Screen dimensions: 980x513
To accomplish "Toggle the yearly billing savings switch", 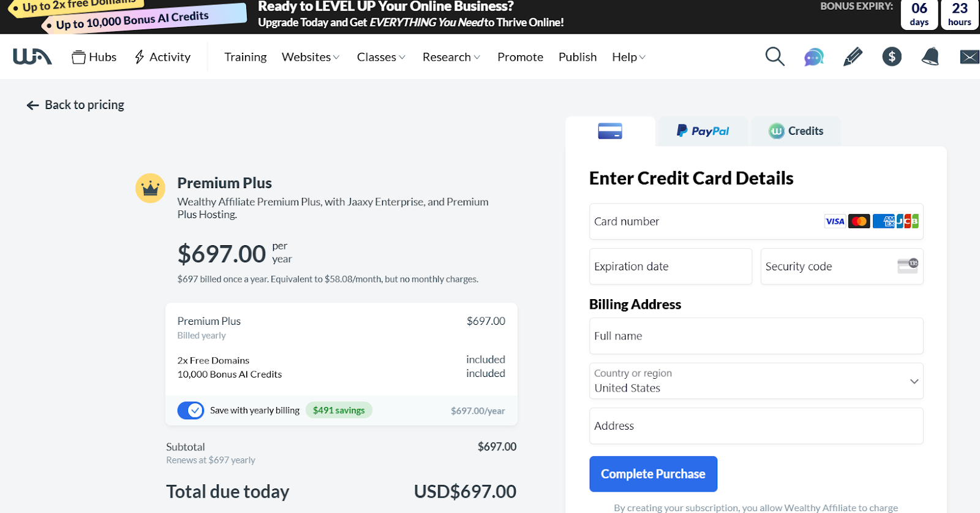I will pos(190,411).
